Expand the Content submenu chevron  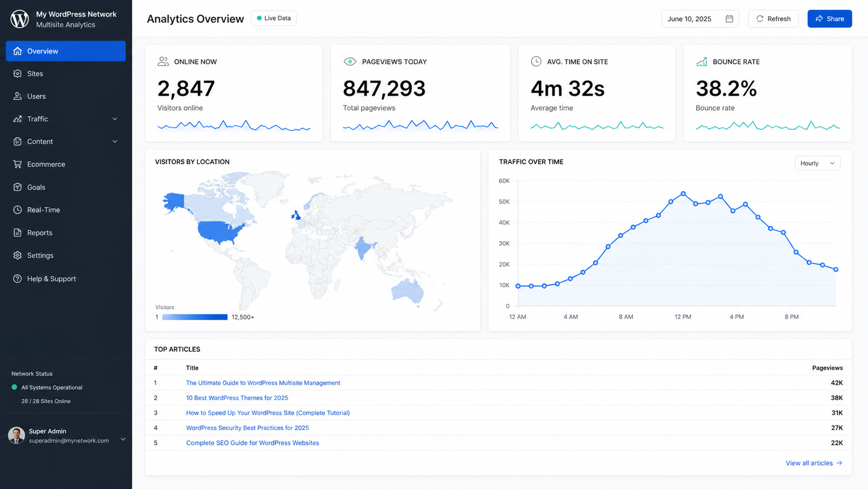click(115, 141)
